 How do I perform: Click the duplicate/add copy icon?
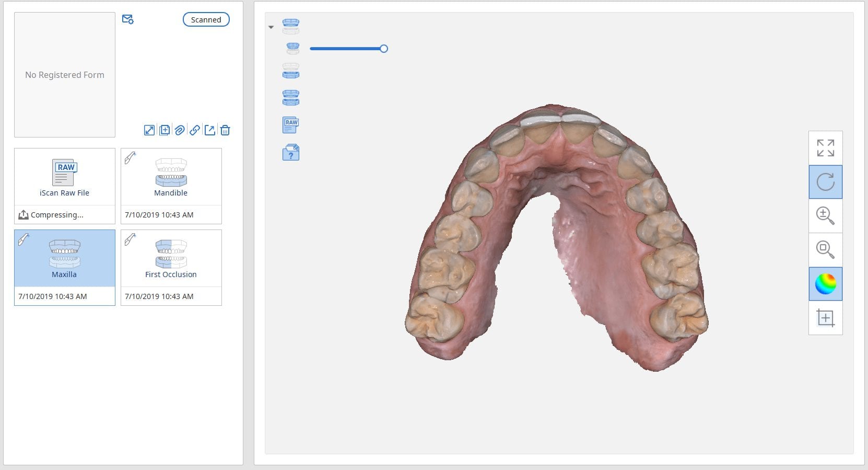(x=165, y=130)
